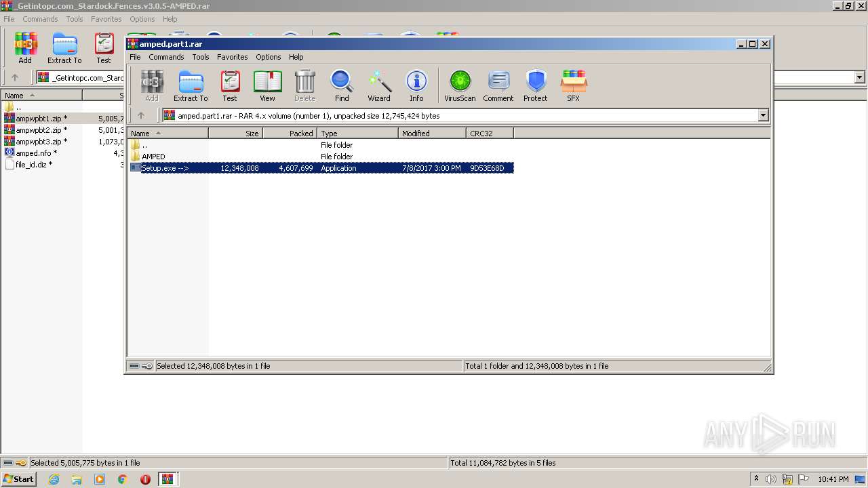Open Windows Explorer taskbar icon
The image size is (868, 488).
(x=77, y=479)
